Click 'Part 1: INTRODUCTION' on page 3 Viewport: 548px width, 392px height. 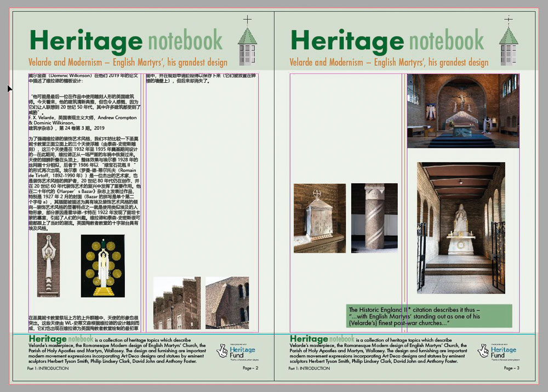tap(309, 368)
